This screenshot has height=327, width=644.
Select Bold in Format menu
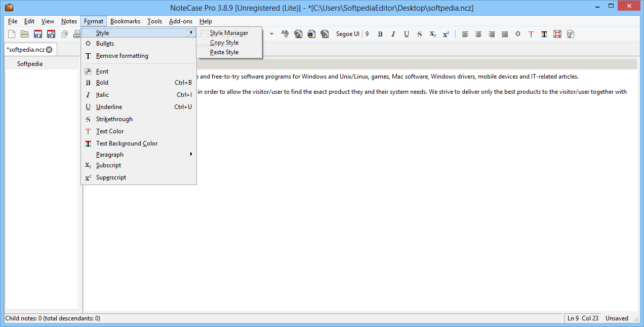(139, 83)
